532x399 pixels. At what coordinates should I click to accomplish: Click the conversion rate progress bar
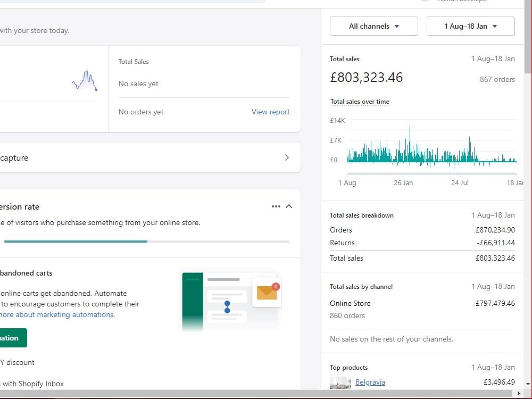pos(147,242)
